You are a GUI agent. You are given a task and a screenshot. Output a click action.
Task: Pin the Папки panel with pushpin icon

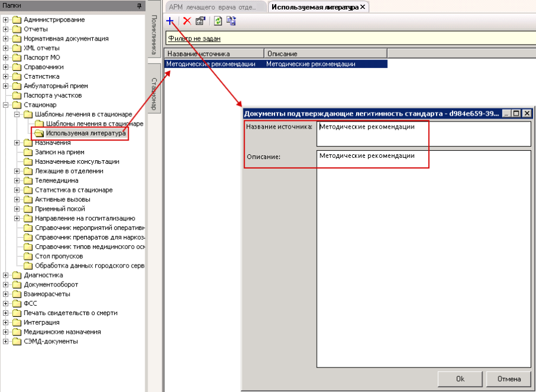coord(139,6)
